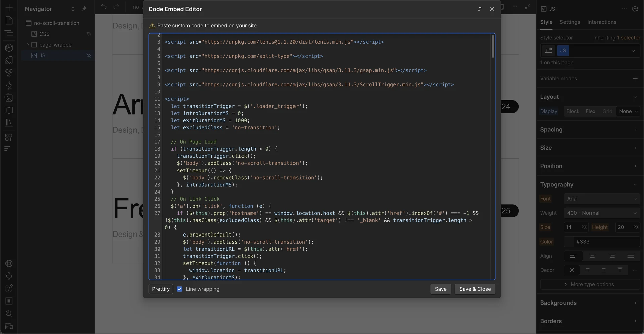Viewport: 644px width, 334px height.
Task: Align text to center
Action: pyautogui.click(x=592, y=256)
